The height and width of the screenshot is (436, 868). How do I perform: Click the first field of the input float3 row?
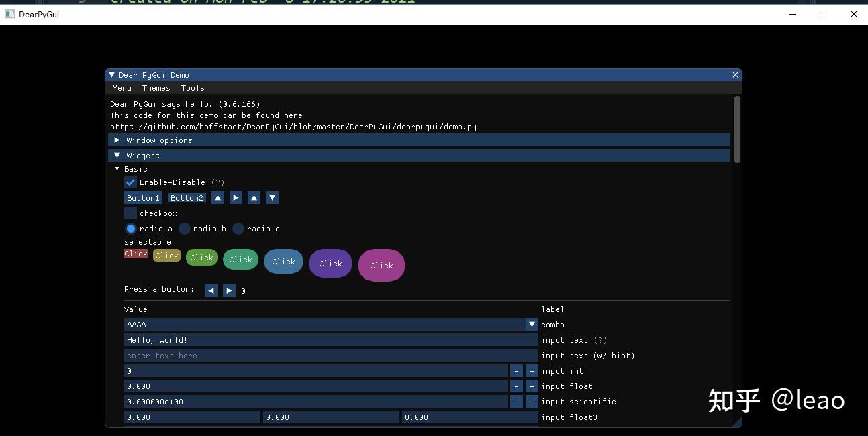pos(191,417)
